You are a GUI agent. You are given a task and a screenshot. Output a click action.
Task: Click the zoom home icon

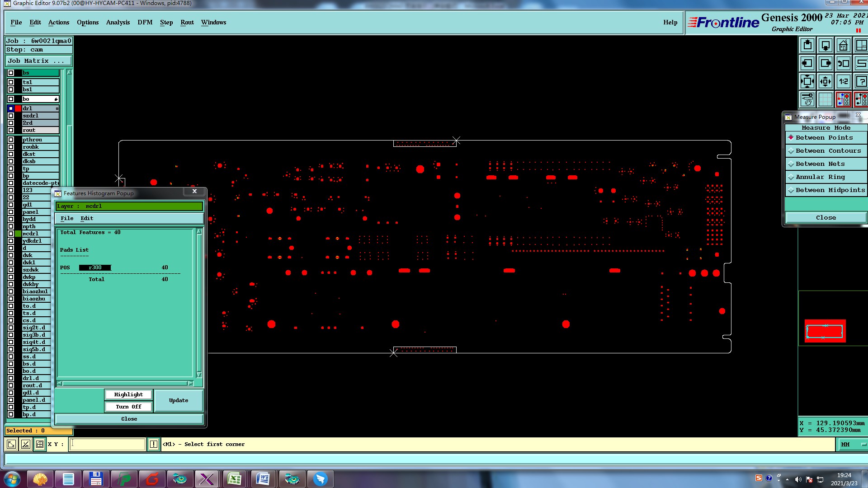pos(844,46)
